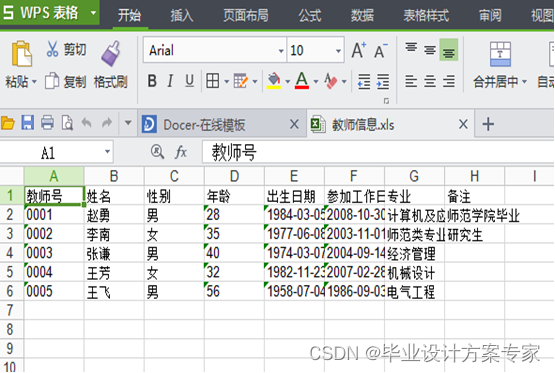The width and height of the screenshot is (555, 373).
Task: Expand the fill color dropdown arrow
Action: tap(287, 82)
